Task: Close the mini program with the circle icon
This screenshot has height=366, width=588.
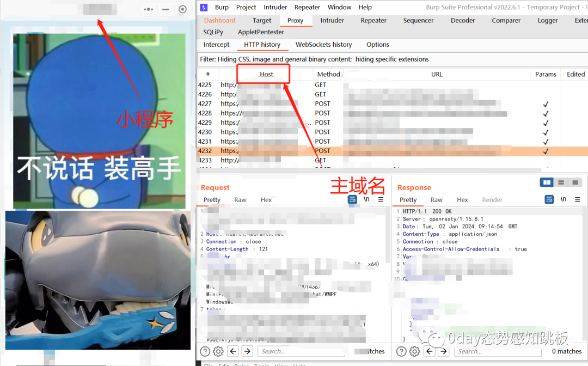Action: click(x=182, y=9)
